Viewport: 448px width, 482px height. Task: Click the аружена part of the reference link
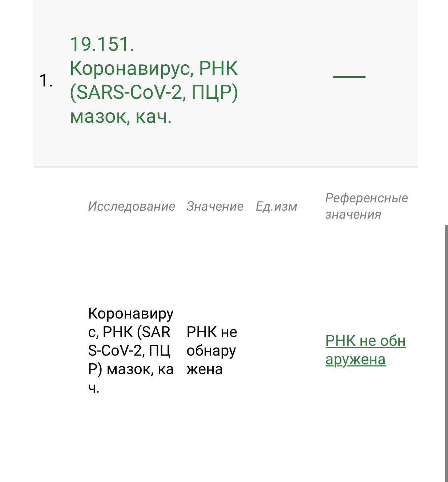coord(355,360)
